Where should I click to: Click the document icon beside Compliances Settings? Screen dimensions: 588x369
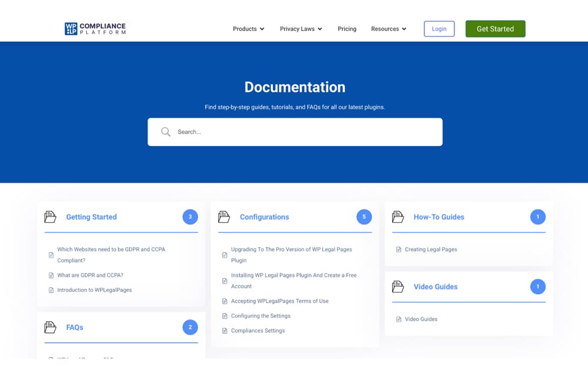coord(225,330)
